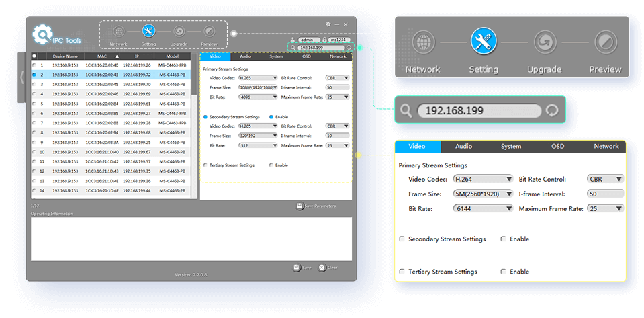The height and width of the screenshot is (318, 644).
Task: Uncheck the checkbox for device row 2
Action: (35, 75)
